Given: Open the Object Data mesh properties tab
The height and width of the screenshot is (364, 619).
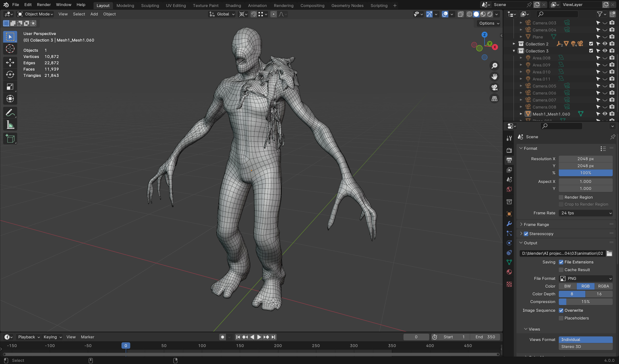Looking at the screenshot, I should pyautogui.click(x=509, y=262).
